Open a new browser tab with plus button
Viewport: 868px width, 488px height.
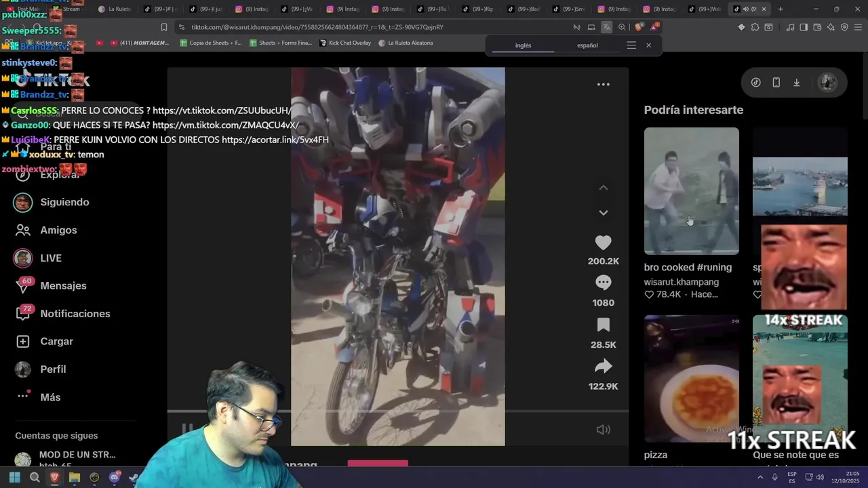pyautogui.click(x=781, y=9)
